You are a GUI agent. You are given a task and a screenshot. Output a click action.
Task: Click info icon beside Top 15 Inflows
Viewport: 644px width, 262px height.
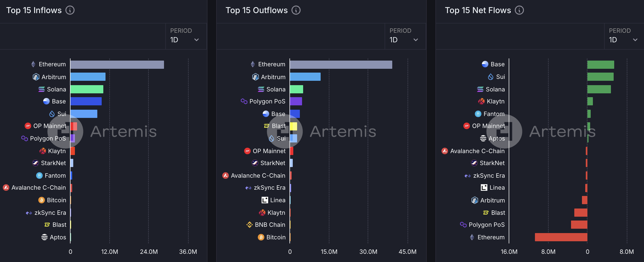click(x=70, y=10)
